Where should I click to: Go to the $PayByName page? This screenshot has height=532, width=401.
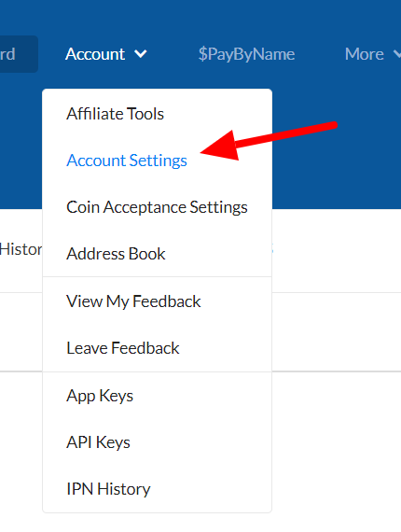246,54
